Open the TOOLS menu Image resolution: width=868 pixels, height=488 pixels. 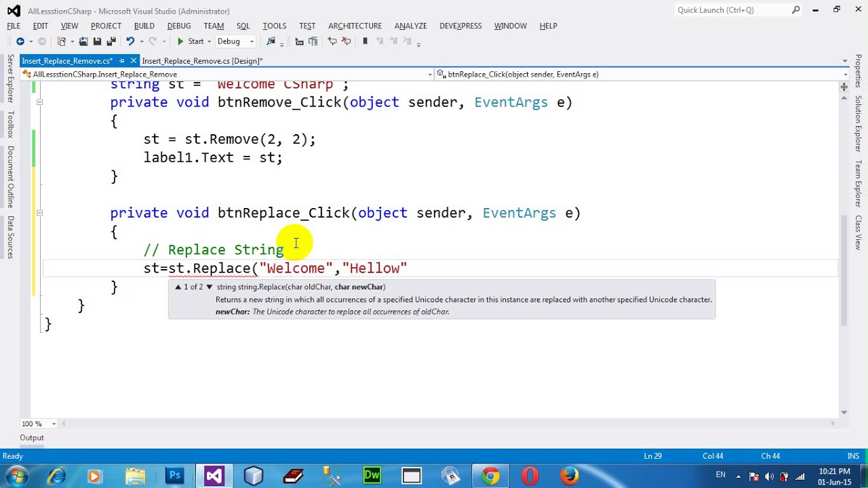[x=275, y=26]
